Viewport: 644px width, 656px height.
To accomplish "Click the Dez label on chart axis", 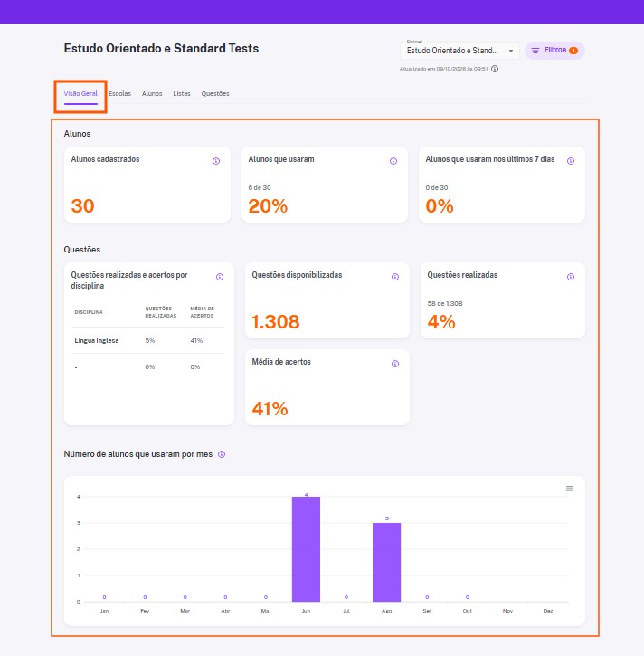I will tap(548, 611).
